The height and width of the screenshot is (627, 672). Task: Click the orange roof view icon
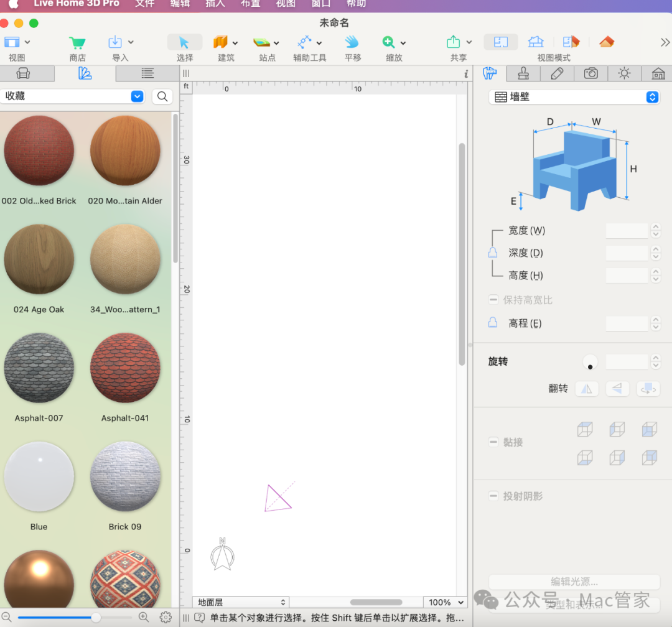pyautogui.click(x=607, y=42)
